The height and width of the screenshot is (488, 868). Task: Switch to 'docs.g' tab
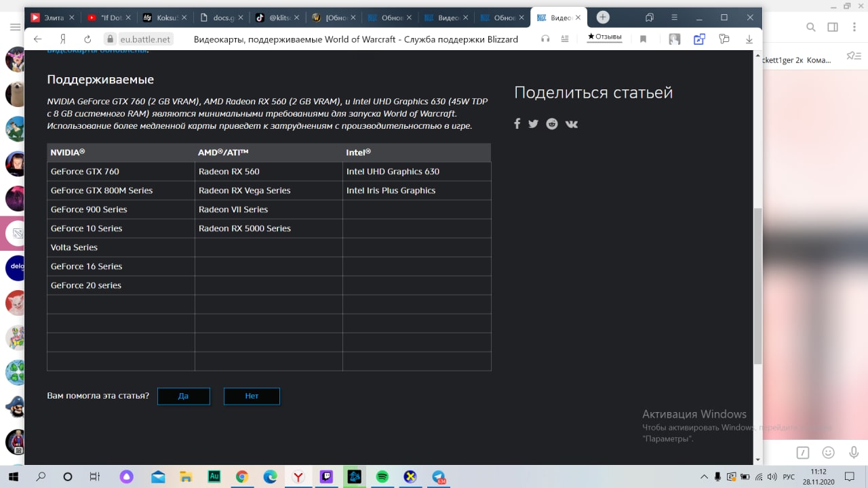[222, 18]
